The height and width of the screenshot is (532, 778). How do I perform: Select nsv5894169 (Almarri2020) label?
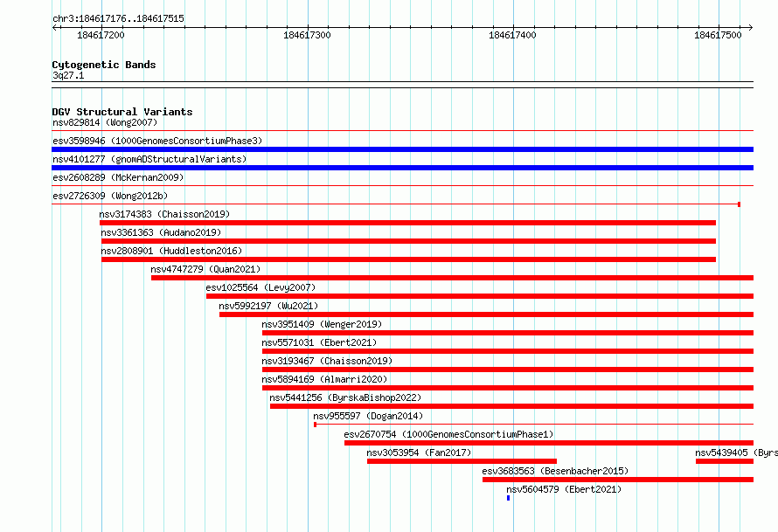coord(324,379)
